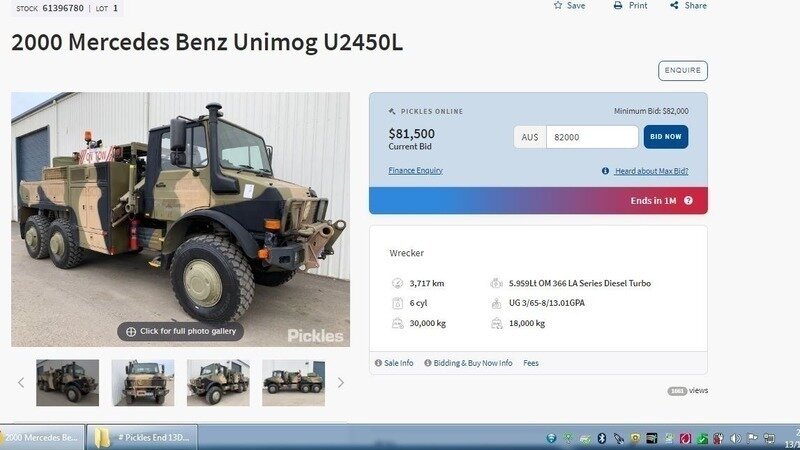Save this listing with the star icon
Viewport: 800px width, 450px height.
coord(558,5)
